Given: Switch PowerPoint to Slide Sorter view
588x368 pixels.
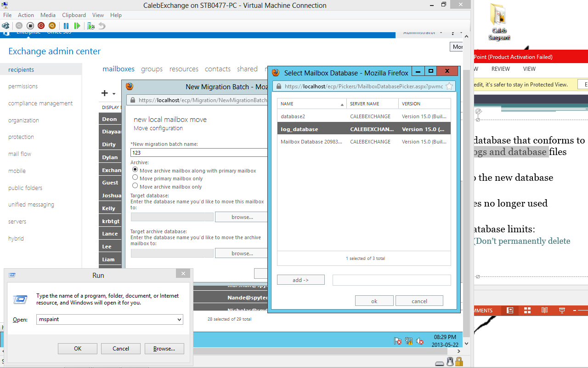Looking at the screenshot, I should [x=527, y=310].
